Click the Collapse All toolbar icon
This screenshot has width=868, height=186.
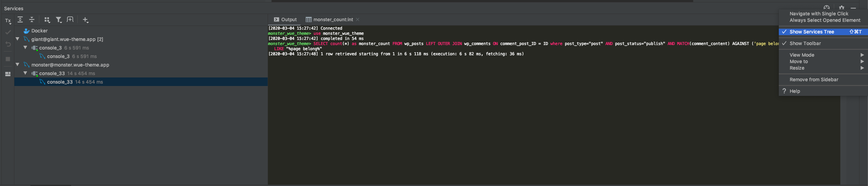click(x=32, y=20)
